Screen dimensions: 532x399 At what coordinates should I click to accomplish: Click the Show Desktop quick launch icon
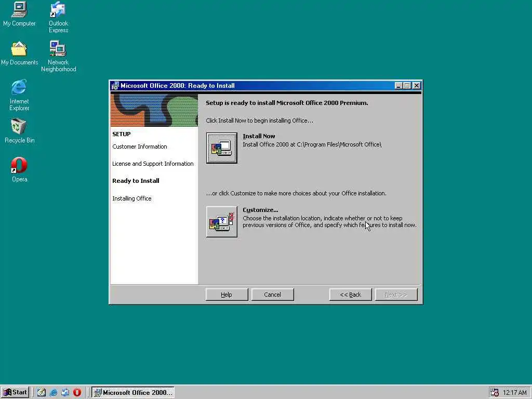point(42,392)
